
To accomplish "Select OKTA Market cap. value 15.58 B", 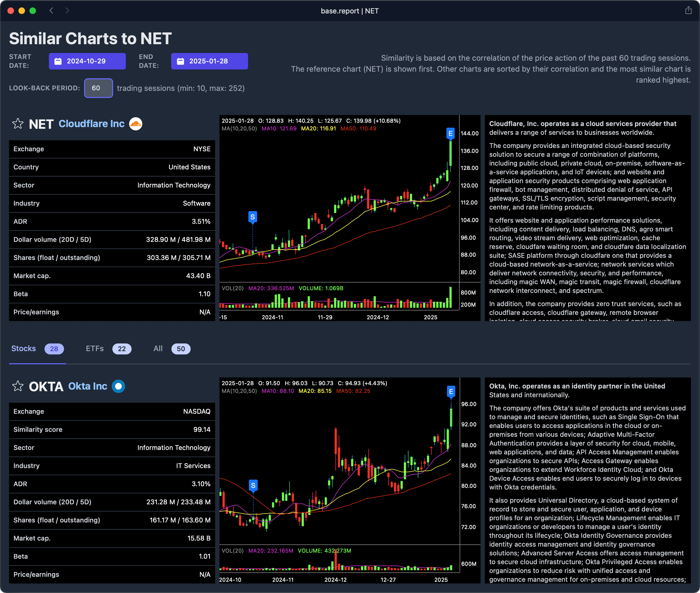I will point(199,538).
